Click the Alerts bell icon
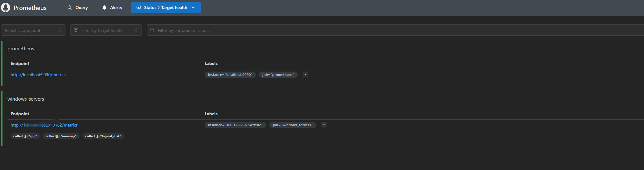The height and width of the screenshot is (170, 644). [x=104, y=7]
